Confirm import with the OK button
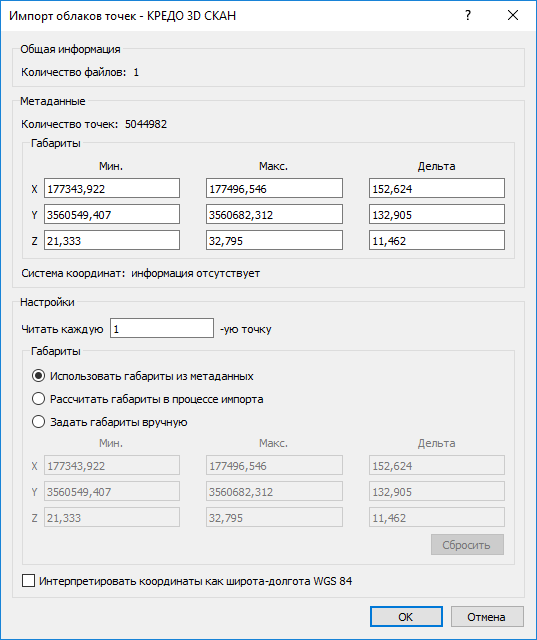 406,617
